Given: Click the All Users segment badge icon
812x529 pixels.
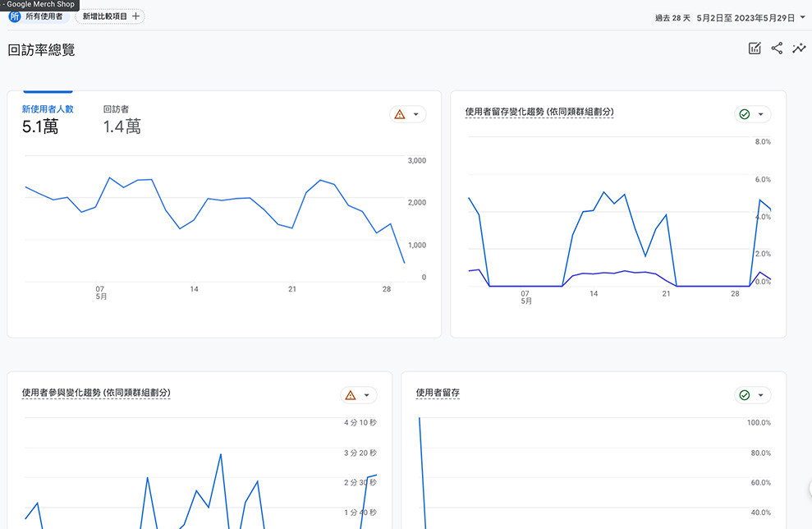Looking at the screenshot, I should click(x=15, y=16).
